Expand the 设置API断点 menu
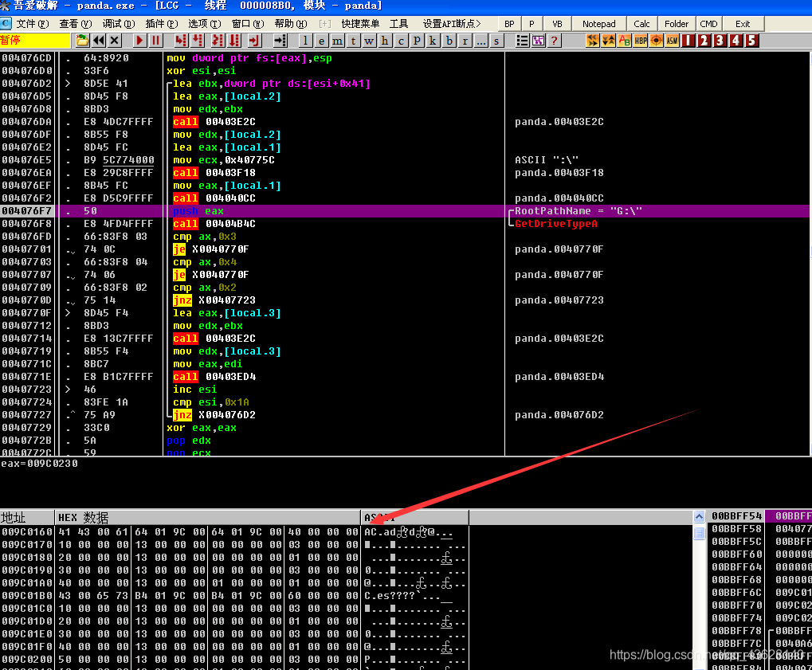 (452, 24)
